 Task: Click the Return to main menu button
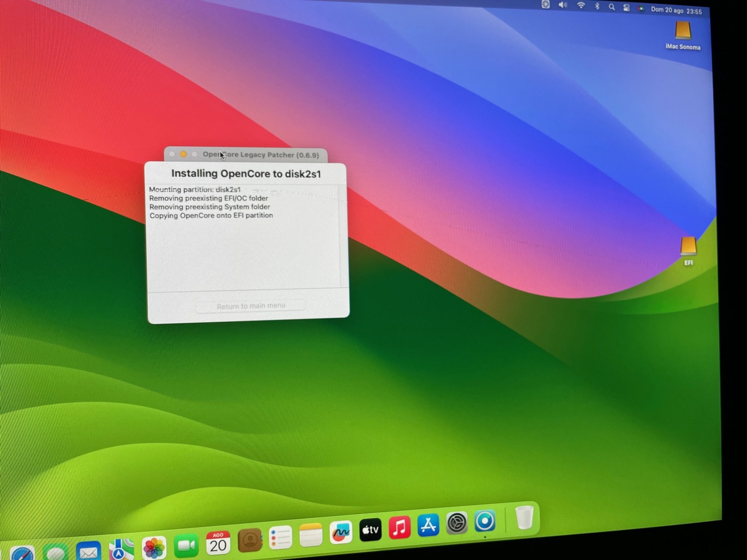251,306
